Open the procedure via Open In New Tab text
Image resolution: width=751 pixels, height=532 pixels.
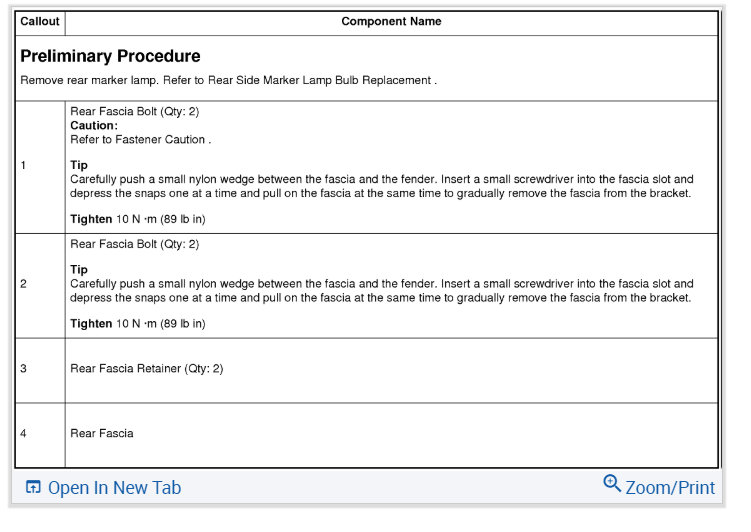pyautogui.click(x=114, y=488)
